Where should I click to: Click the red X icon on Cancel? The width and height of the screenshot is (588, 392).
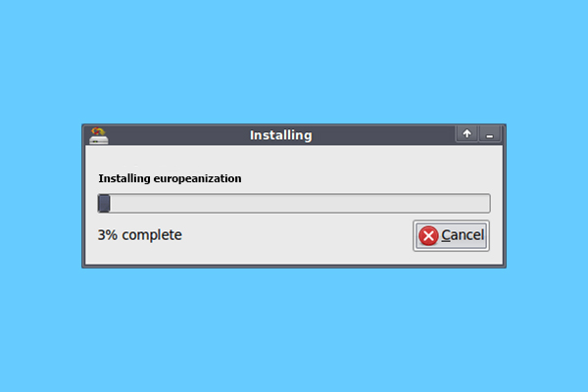(428, 235)
